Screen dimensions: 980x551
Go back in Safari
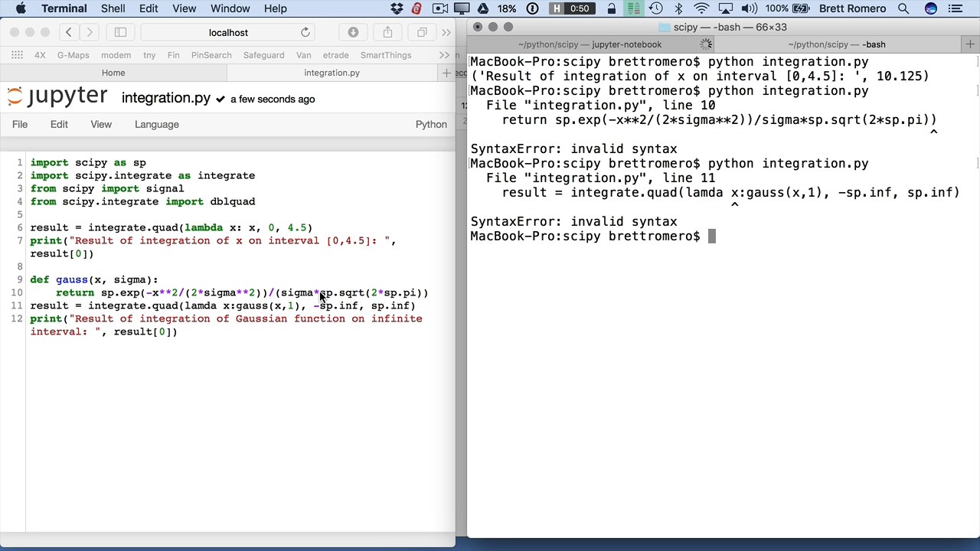[x=68, y=32]
